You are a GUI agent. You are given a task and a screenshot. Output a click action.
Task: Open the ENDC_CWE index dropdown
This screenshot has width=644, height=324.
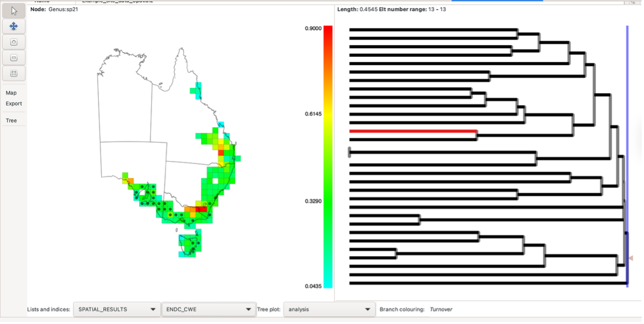click(x=208, y=309)
